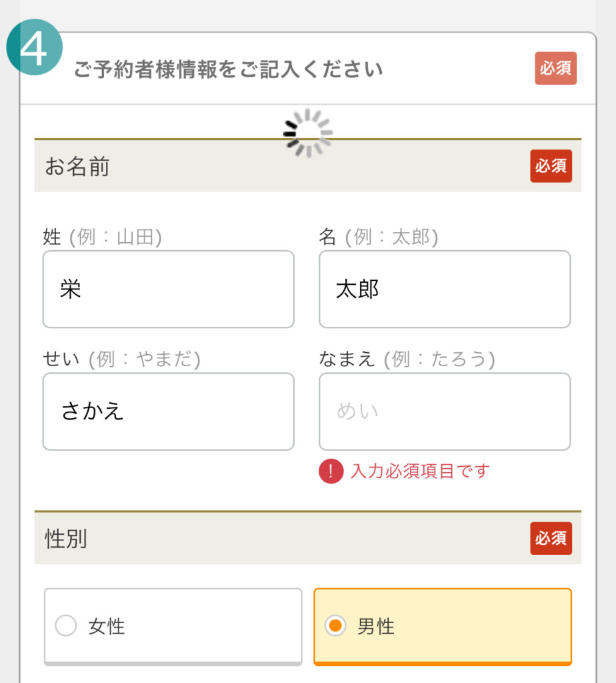Click the ご予約者様情報をご記入ください heading
Image resolution: width=616 pixels, height=683 pixels.
228,69
